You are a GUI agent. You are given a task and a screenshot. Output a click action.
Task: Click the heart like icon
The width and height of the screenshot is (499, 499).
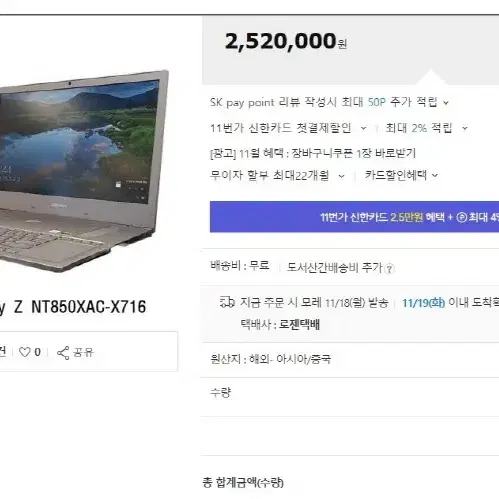click(25, 352)
